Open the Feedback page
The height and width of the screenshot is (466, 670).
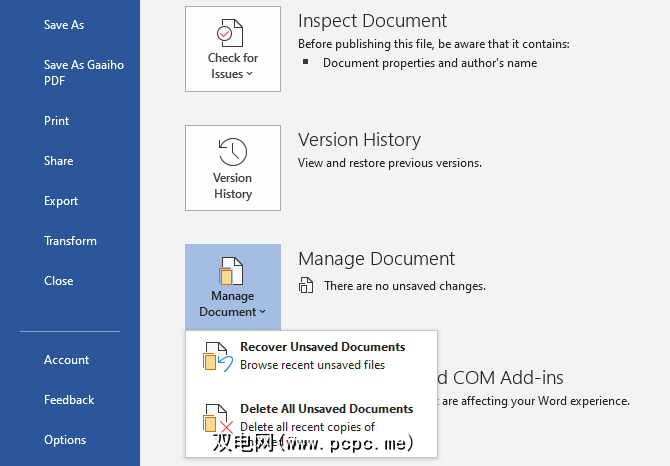(x=69, y=400)
